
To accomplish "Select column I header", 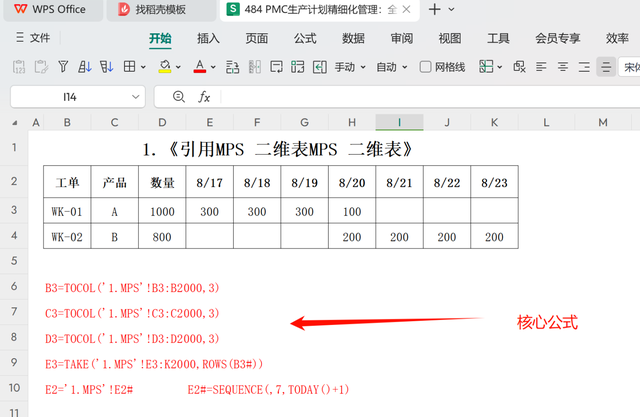I will pos(399,122).
